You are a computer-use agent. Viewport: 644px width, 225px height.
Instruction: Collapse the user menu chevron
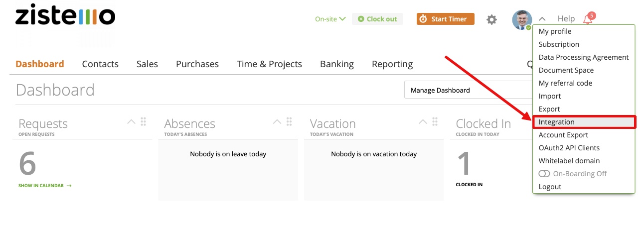pyautogui.click(x=542, y=19)
